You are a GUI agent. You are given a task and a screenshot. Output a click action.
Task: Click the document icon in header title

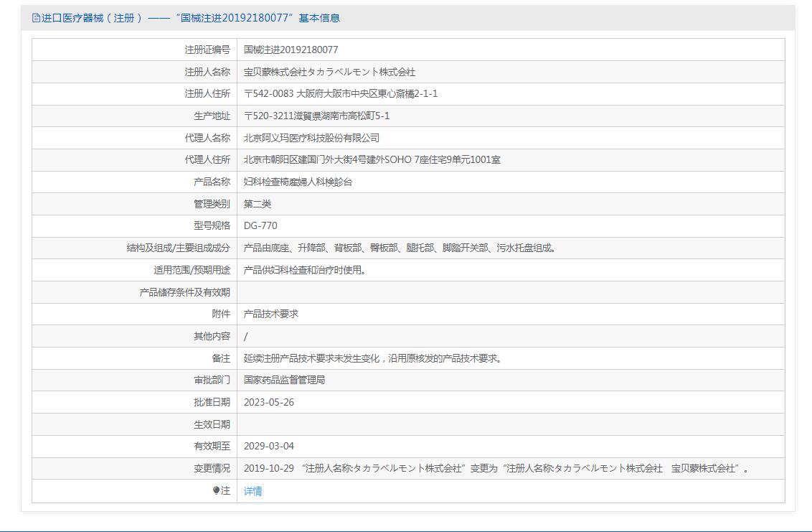pos(36,18)
